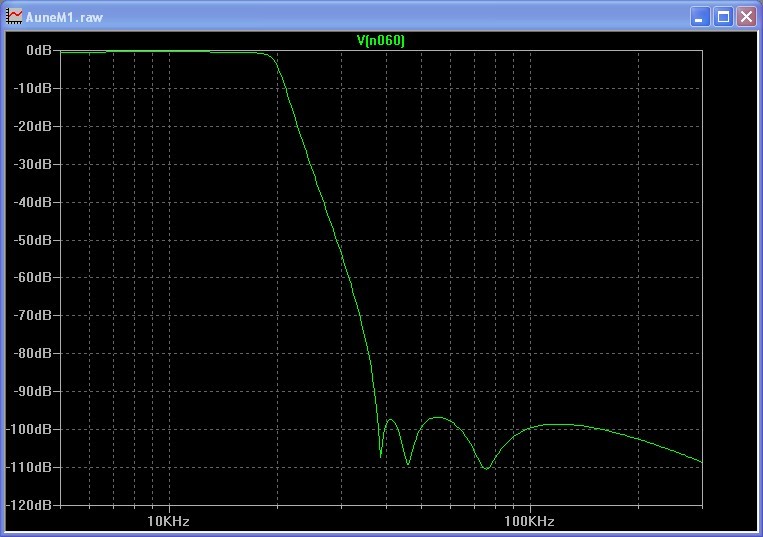This screenshot has height=537, width=763.
Task: Click the -30dB axis label
Action: click(33, 164)
